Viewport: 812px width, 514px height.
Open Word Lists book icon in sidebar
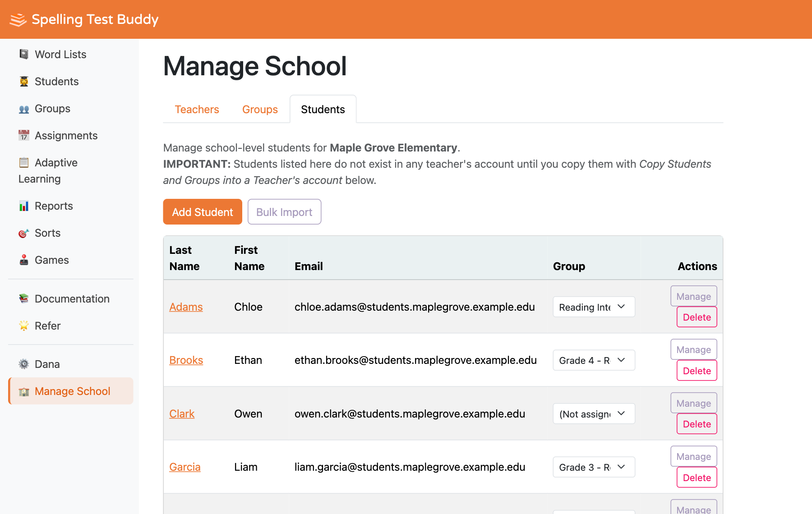tap(24, 54)
